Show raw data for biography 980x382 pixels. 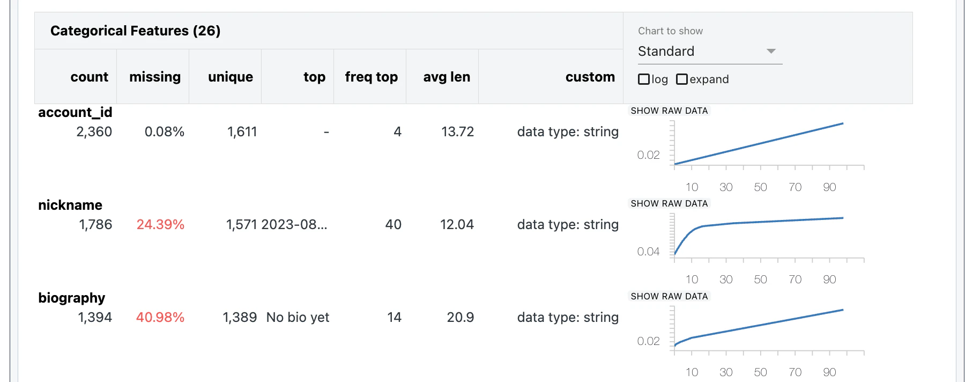pos(669,296)
